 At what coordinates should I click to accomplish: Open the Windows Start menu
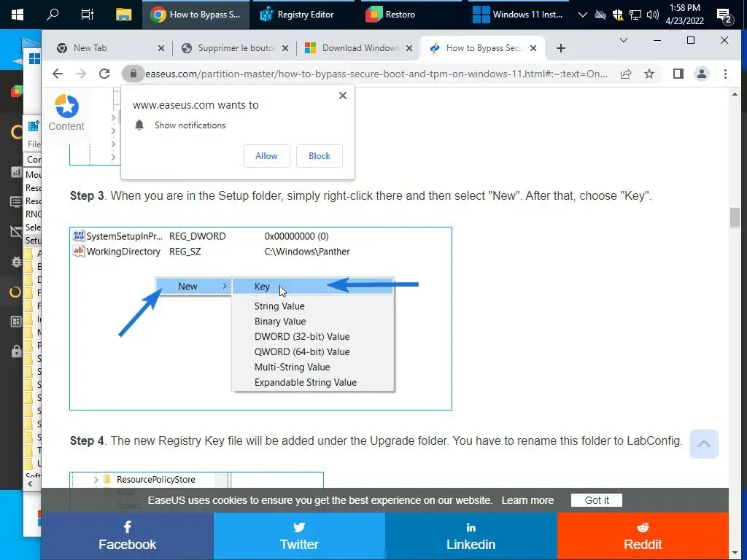(x=18, y=15)
